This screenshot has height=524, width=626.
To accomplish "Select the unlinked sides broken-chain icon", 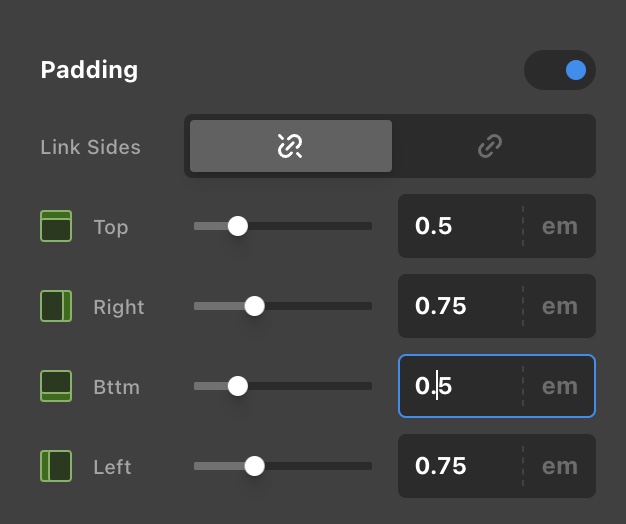I will click(x=291, y=146).
